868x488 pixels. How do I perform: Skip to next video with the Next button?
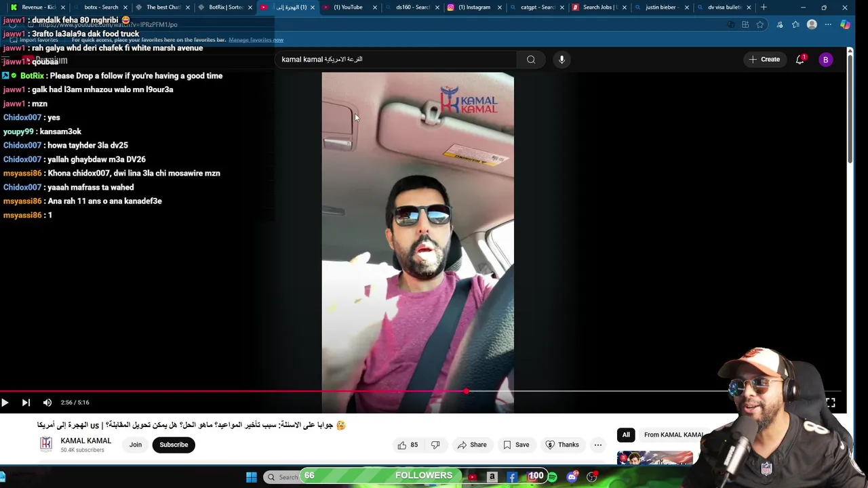tap(26, 403)
